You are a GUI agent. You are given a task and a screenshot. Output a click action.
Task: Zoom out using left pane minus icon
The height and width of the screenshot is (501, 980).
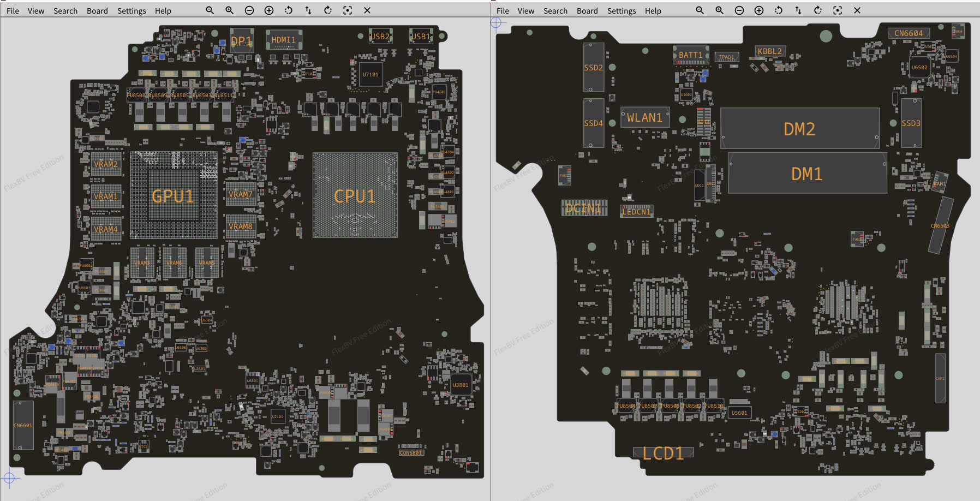[249, 10]
